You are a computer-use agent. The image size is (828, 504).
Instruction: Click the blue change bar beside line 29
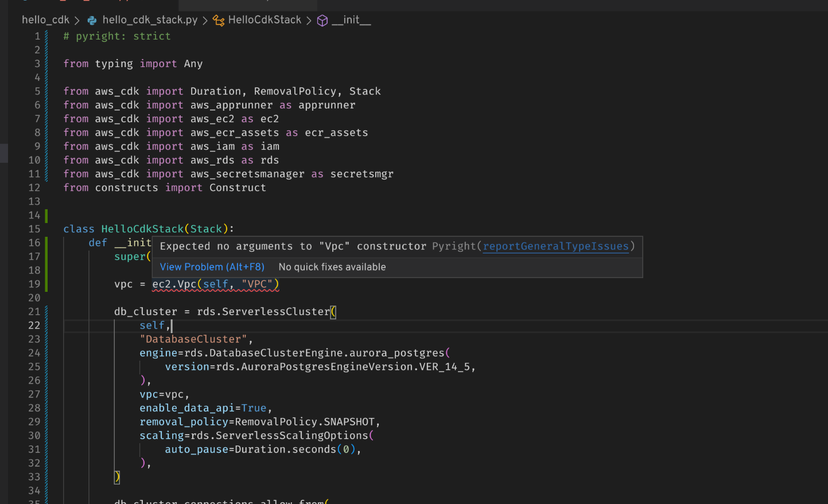click(x=47, y=421)
